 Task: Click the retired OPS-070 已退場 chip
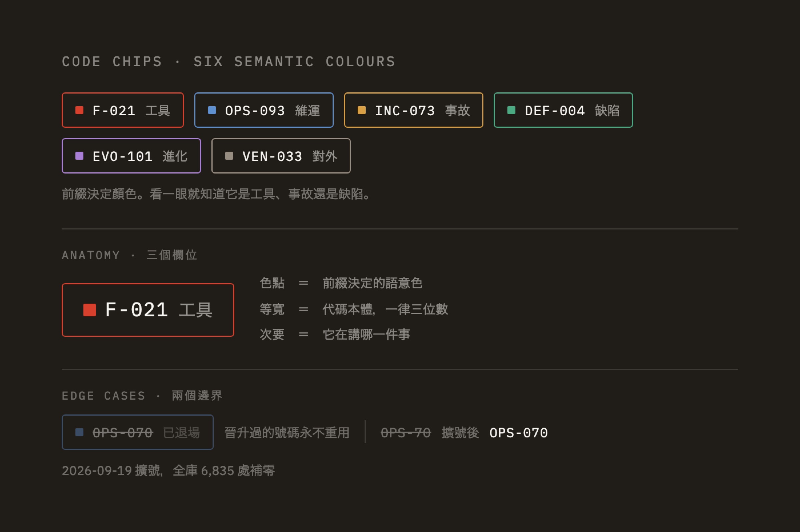coord(137,432)
